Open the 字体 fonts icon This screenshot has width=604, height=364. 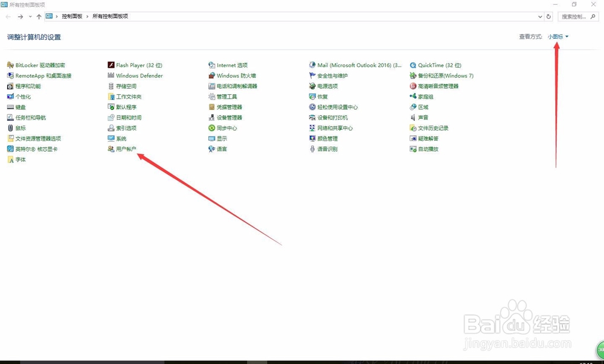(10, 159)
